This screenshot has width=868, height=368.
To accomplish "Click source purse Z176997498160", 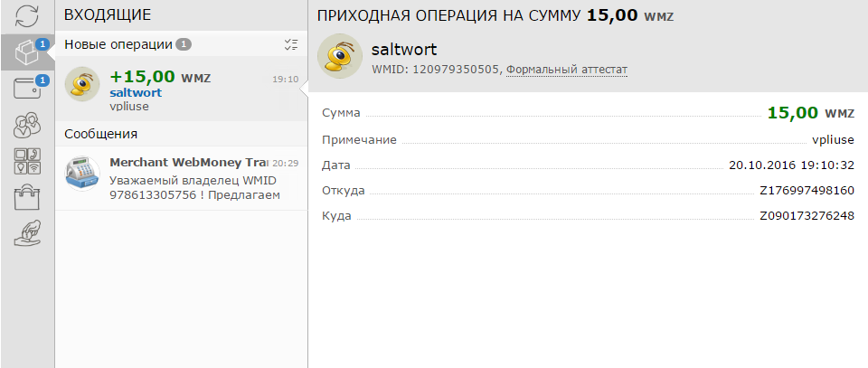I will coord(807,191).
